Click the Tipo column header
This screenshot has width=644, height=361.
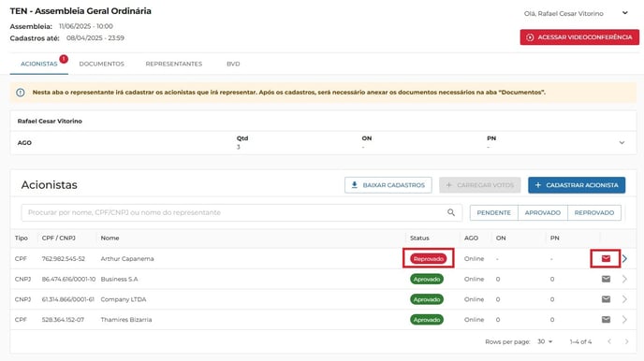point(22,238)
